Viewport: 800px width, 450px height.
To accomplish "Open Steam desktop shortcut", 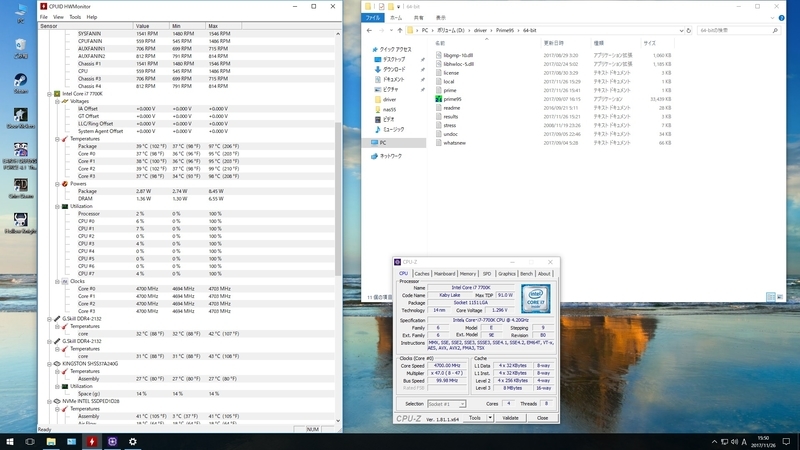I will tap(20, 83).
